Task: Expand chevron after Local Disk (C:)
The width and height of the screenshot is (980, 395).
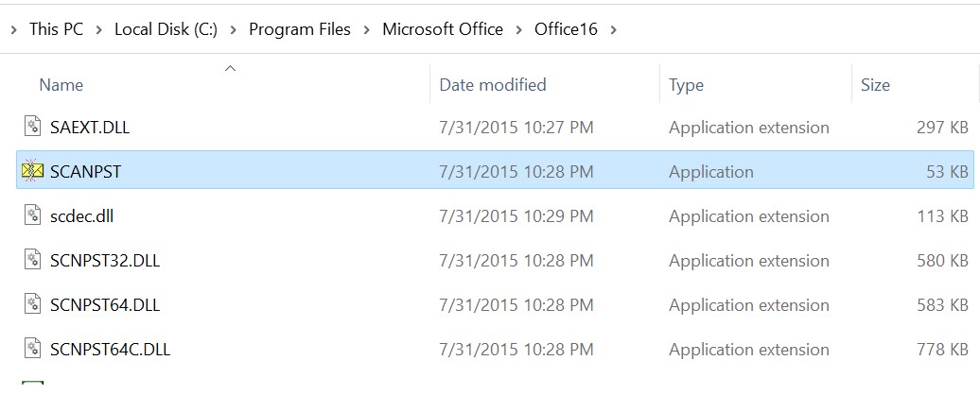Action: (233, 30)
